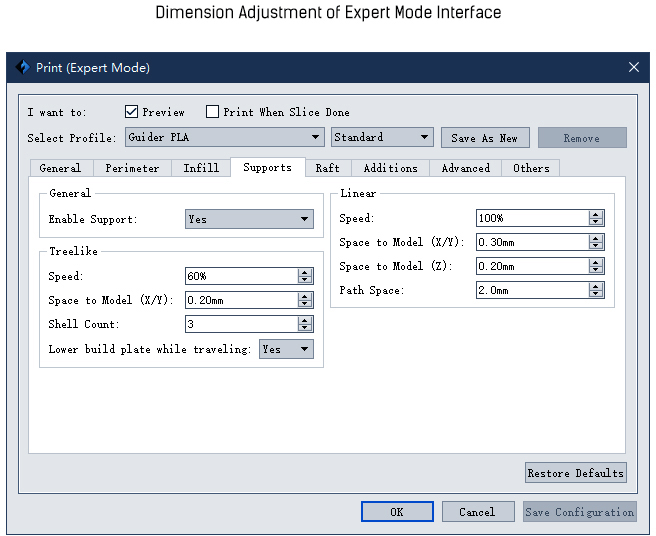Increase Linear Space to Model (Z) spinner
Viewport: 656px width, 536px height.
596,262
